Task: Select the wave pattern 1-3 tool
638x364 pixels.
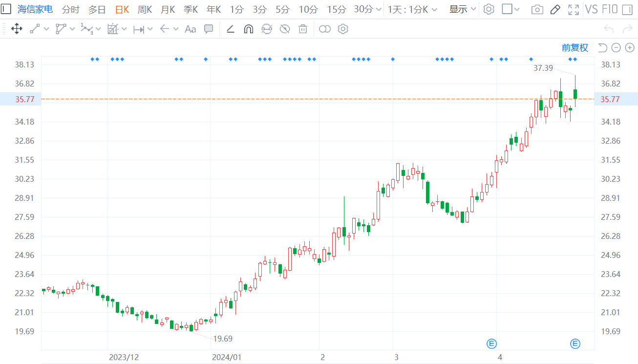Action: tap(86, 29)
